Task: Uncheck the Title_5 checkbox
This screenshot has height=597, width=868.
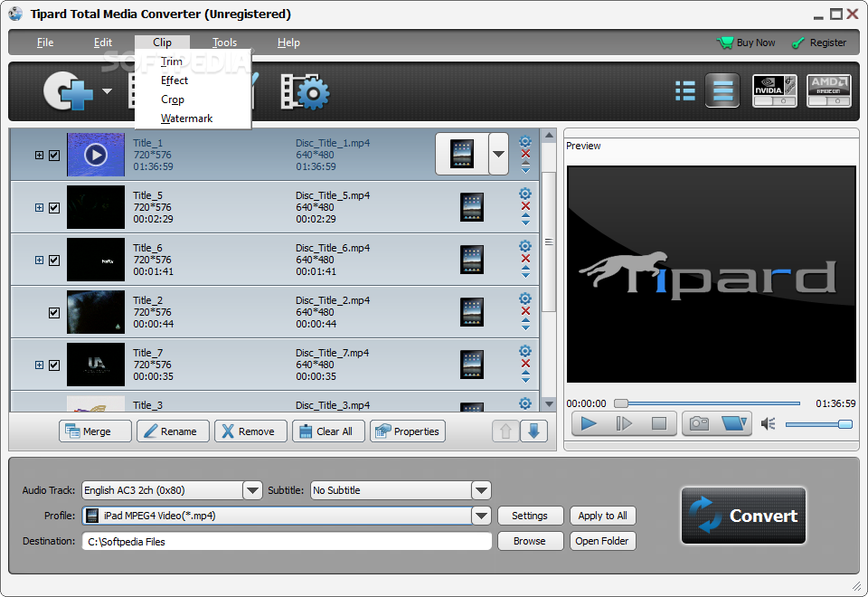Action: coord(54,208)
